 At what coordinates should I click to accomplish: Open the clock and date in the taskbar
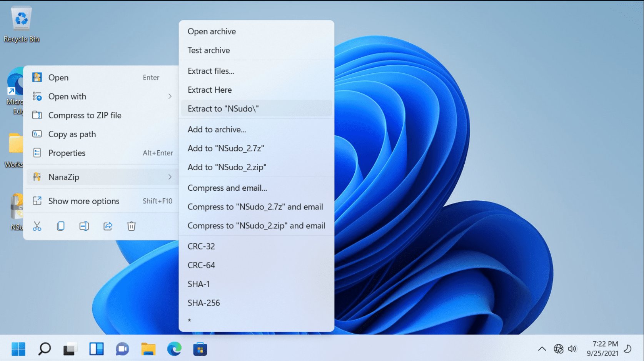(604, 349)
